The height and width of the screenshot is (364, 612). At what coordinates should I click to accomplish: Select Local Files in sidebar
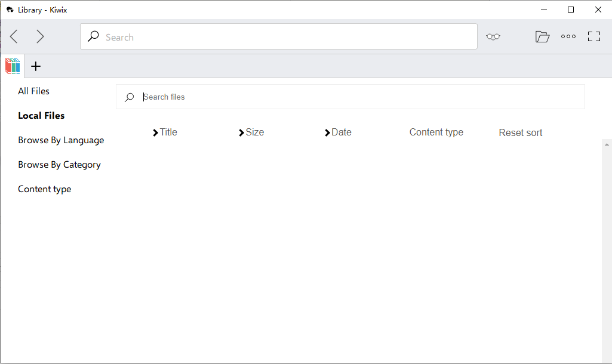(41, 116)
